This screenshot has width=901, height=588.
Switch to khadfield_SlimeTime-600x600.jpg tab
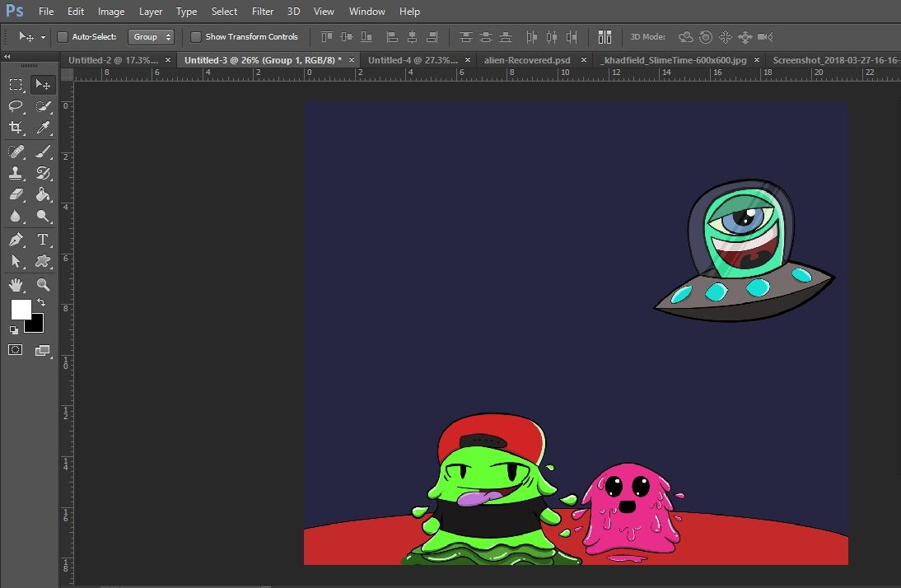click(x=675, y=60)
